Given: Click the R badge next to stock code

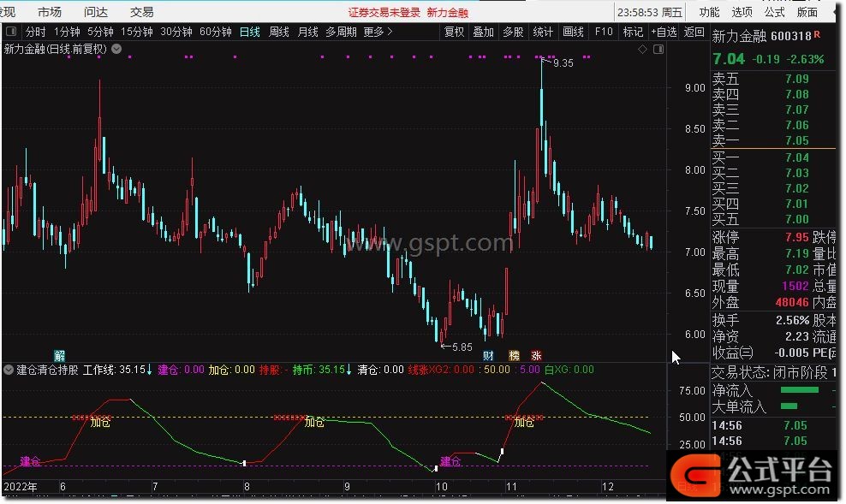Looking at the screenshot, I should (x=818, y=34).
